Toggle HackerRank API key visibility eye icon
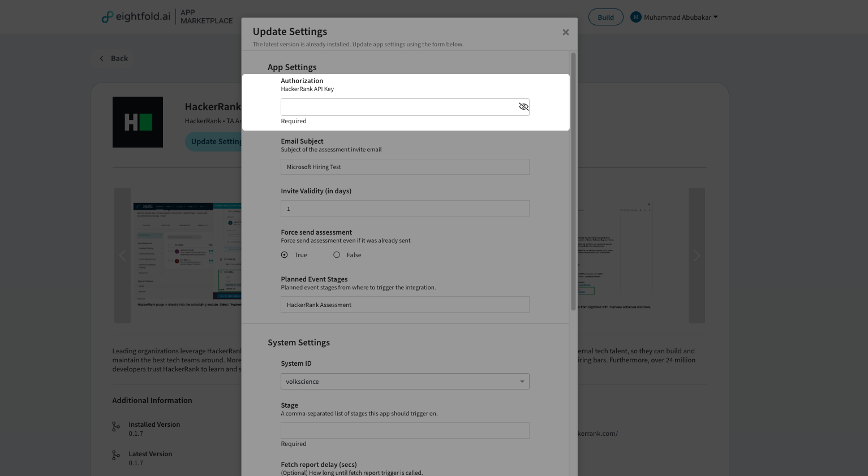The width and height of the screenshot is (868, 476). 523,107
